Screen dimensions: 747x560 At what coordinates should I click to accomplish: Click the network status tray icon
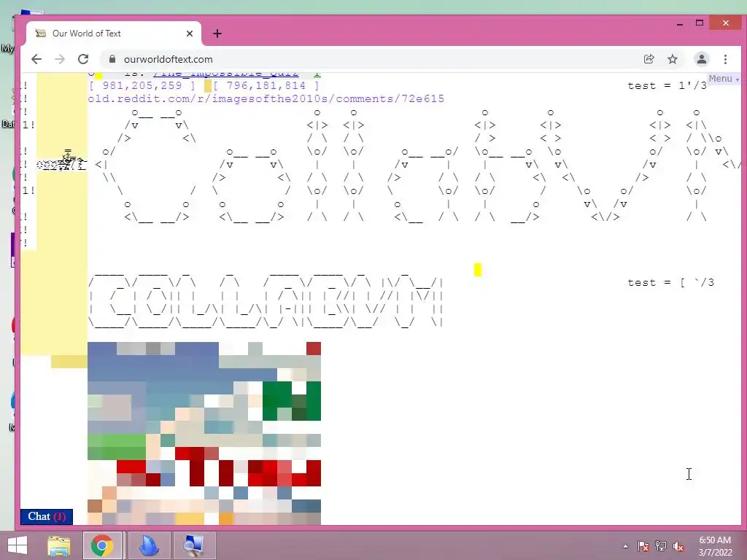(x=661, y=546)
